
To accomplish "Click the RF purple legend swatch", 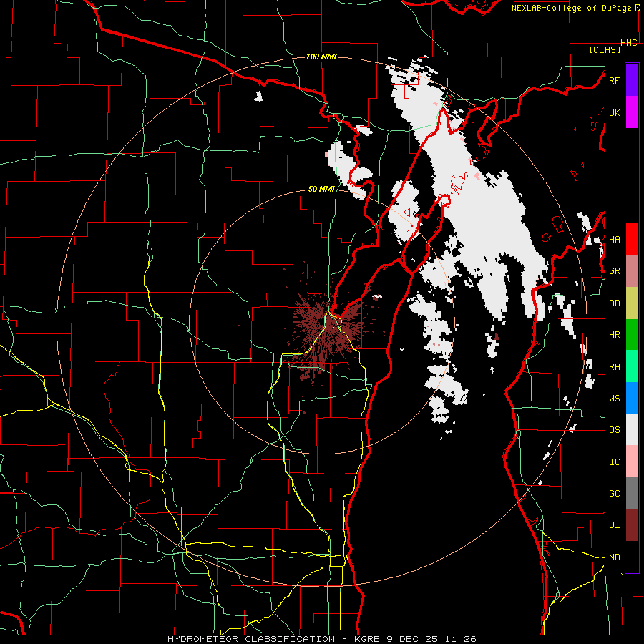I will (x=632, y=80).
